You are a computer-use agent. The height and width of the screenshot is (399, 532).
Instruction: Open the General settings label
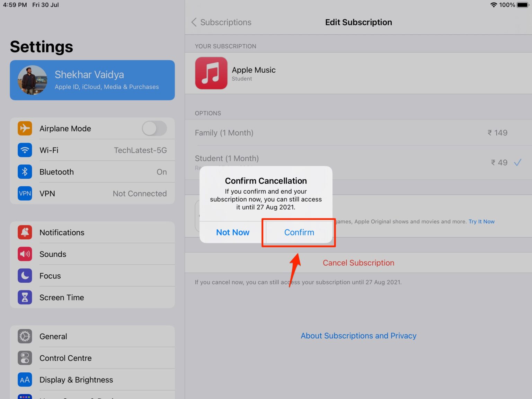point(53,336)
